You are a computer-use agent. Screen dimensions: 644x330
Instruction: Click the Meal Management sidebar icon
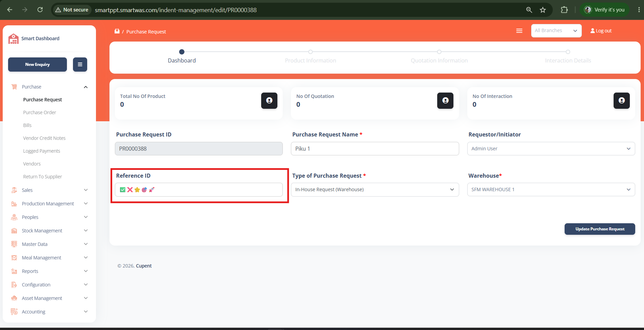[14, 258]
